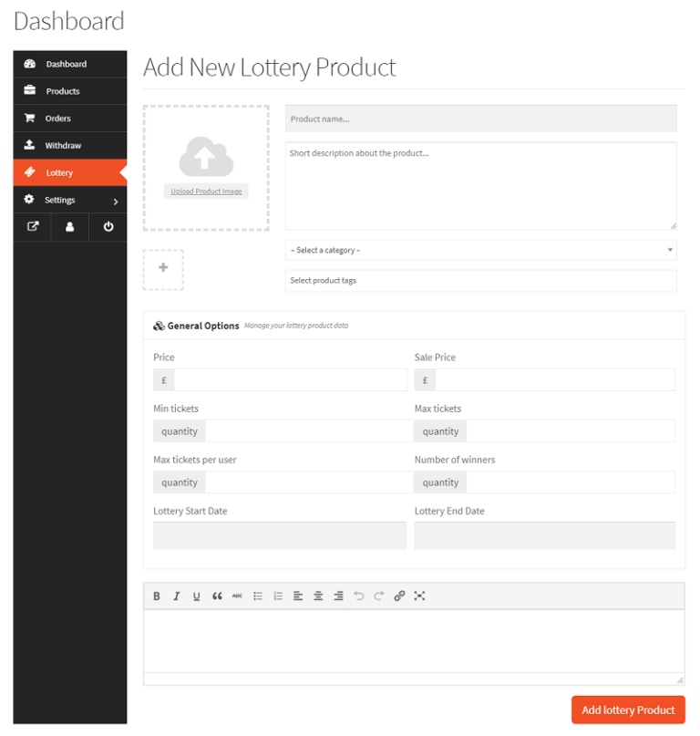Viewport: 700px width, 736px height.
Task: Click the Dashboard gauge icon in sidebar
Action: pyautogui.click(x=29, y=64)
